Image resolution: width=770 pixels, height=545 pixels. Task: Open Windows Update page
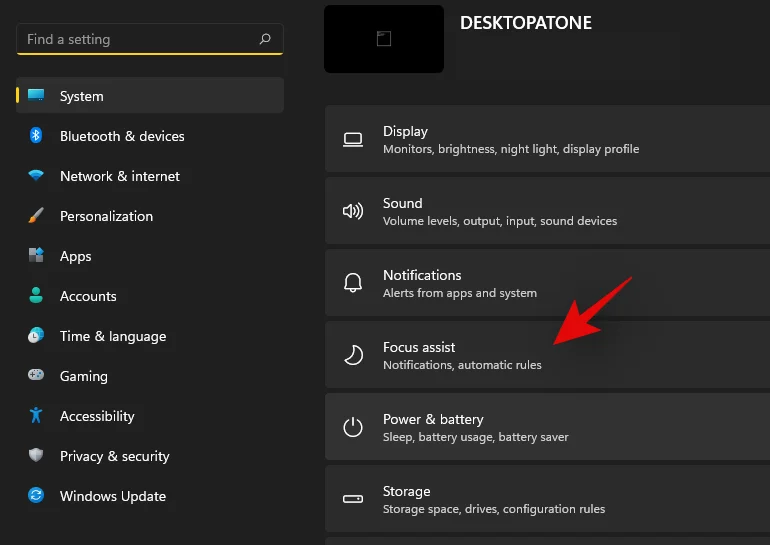click(150, 495)
